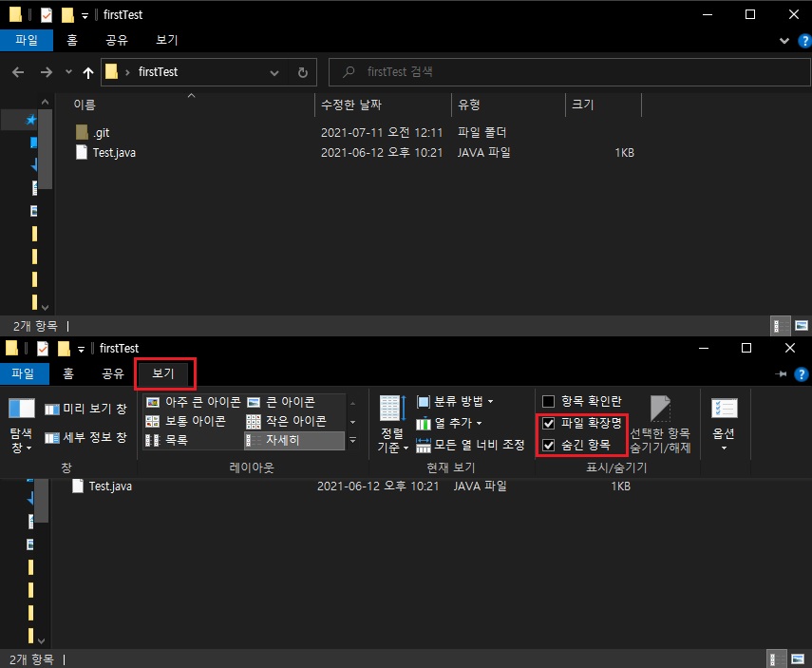Sort by 수정한 날짜 column header
Viewport: 812px width, 668px height.
351,105
